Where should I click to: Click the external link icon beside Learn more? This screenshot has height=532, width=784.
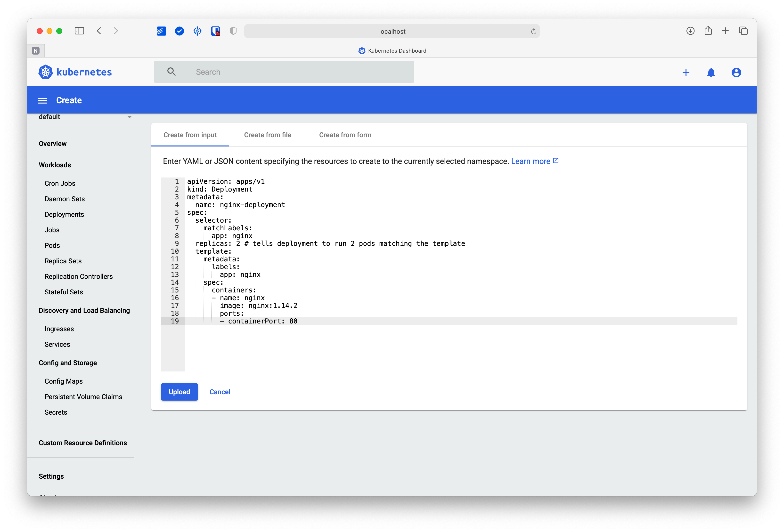coord(555,161)
